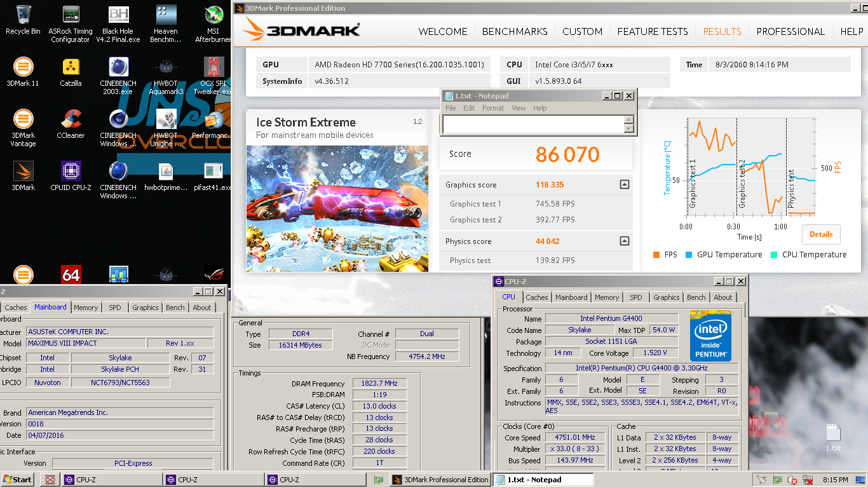Screen dimensions: 868x488
Task: Open the WELCOME tab in 3DMark
Action: click(x=443, y=31)
